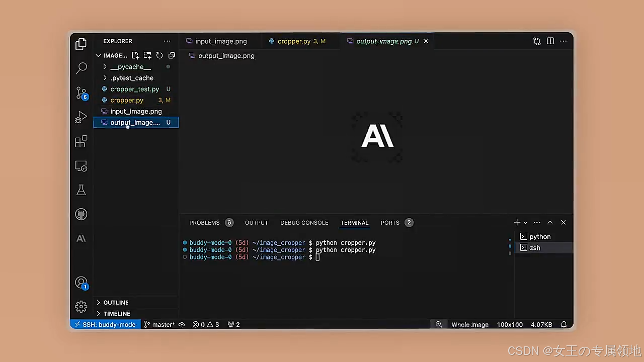Open the Search view in activity bar
This screenshot has width=644, height=362.
tap(81, 68)
